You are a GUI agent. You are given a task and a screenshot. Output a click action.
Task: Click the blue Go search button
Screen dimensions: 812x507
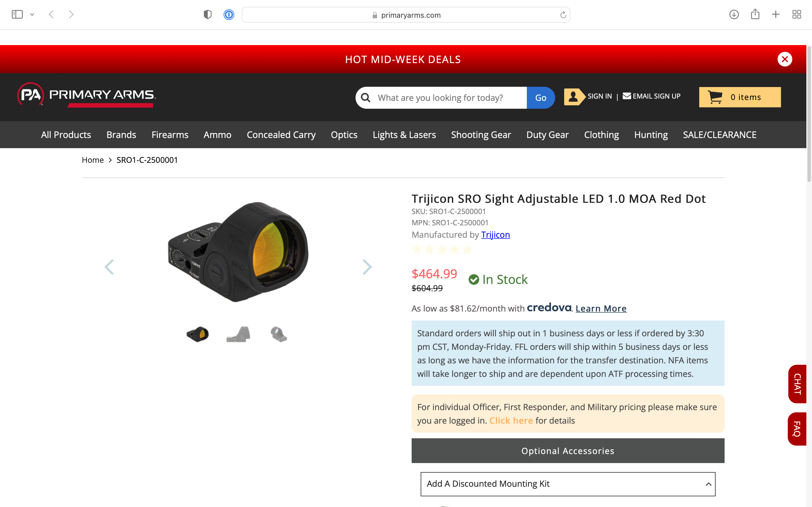pyautogui.click(x=540, y=97)
